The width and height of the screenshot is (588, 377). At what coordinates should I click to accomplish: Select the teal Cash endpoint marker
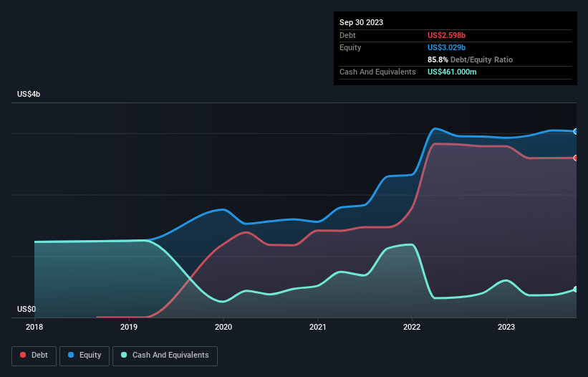click(576, 290)
